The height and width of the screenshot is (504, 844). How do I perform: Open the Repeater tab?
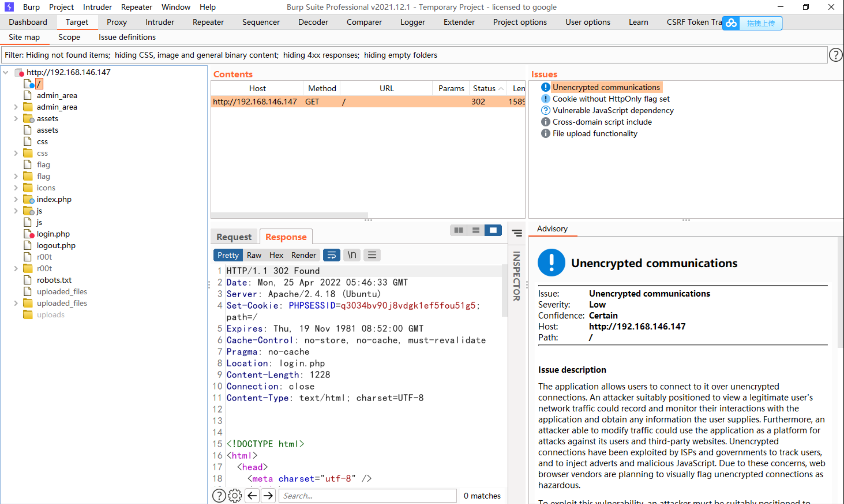(208, 22)
